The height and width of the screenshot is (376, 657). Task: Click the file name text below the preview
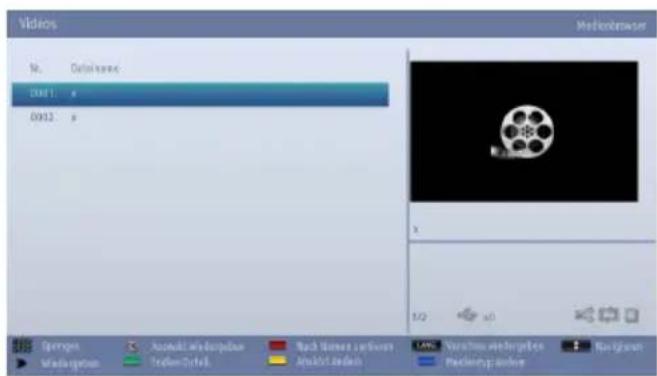pos(416,229)
